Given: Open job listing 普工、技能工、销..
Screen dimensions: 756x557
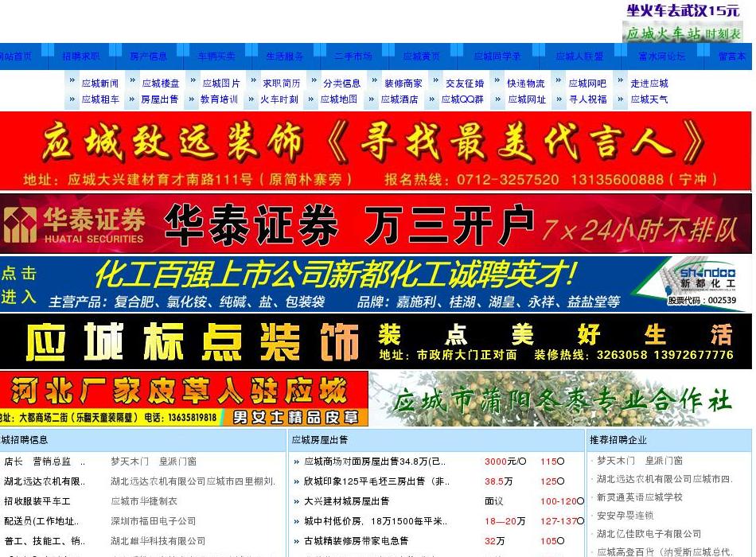Looking at the screenshot, I should point(45,540).
